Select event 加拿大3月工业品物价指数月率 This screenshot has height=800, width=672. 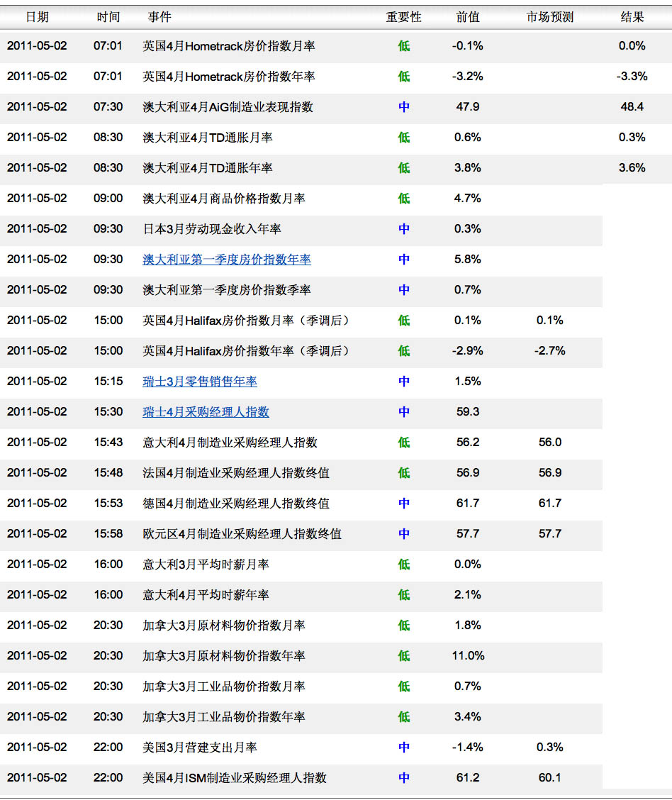pyautogui.click(x=223, y=687)
